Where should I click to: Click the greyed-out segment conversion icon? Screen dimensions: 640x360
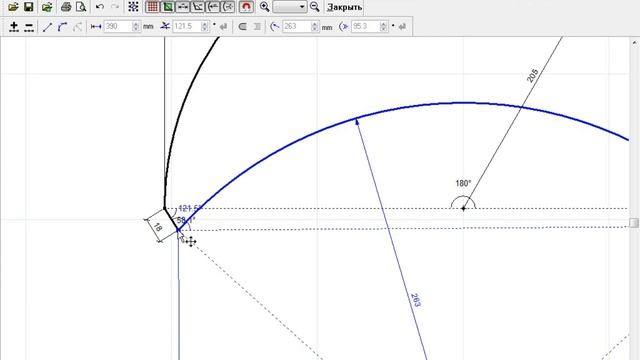coord(77,27)
